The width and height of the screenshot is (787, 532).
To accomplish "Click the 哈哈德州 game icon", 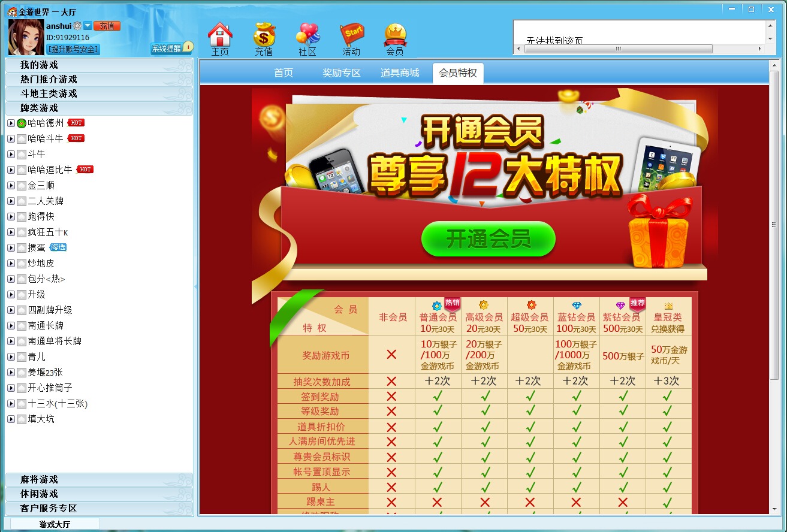I will [22, 123].
